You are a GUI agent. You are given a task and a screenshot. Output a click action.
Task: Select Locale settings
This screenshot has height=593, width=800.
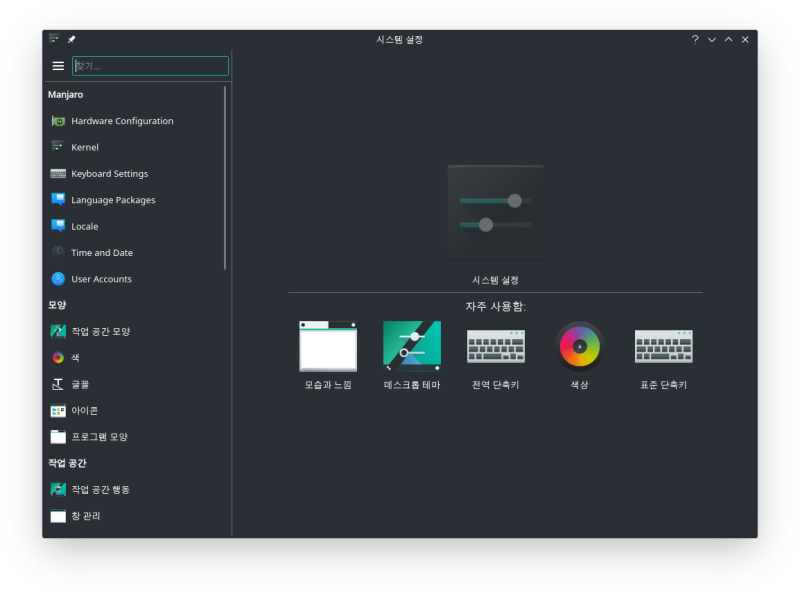click(84, 226)
